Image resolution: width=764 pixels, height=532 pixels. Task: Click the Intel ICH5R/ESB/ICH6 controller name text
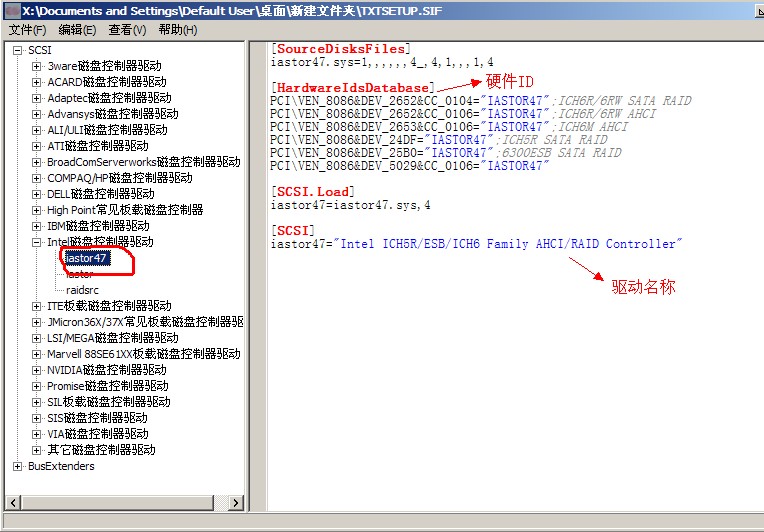[508, 244]
